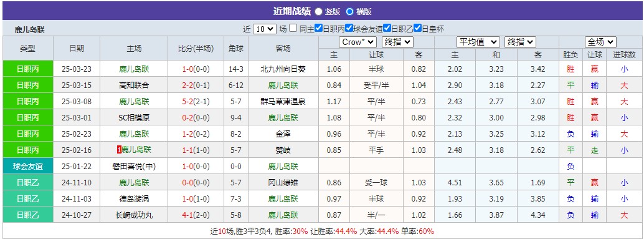
Task: Open score 4-1(2-0) of 长崎成功丸 match
Action: 196,215
